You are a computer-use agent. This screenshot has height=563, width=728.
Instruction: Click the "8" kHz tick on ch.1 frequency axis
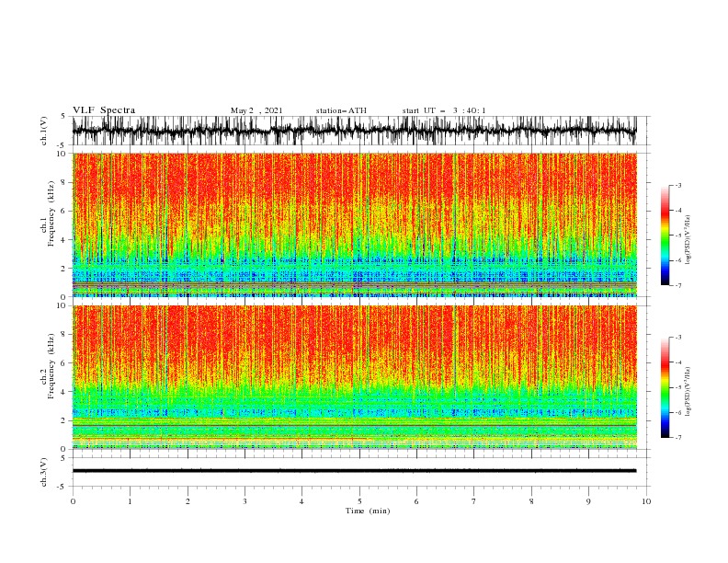(x=63, y=182)
